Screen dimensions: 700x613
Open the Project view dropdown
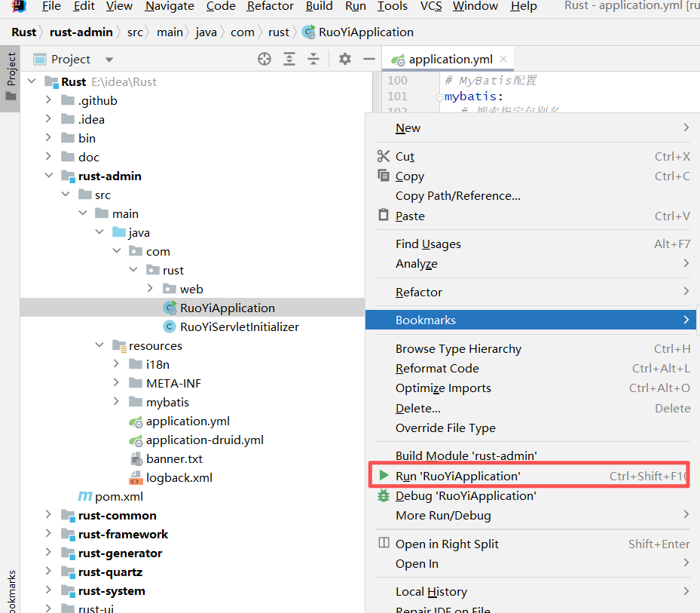109,60
